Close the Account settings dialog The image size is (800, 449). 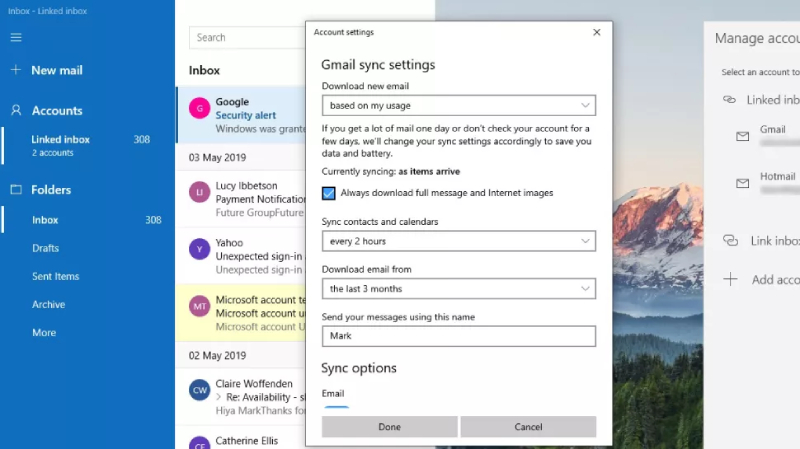pyautogui.click(x=596, y=32)
